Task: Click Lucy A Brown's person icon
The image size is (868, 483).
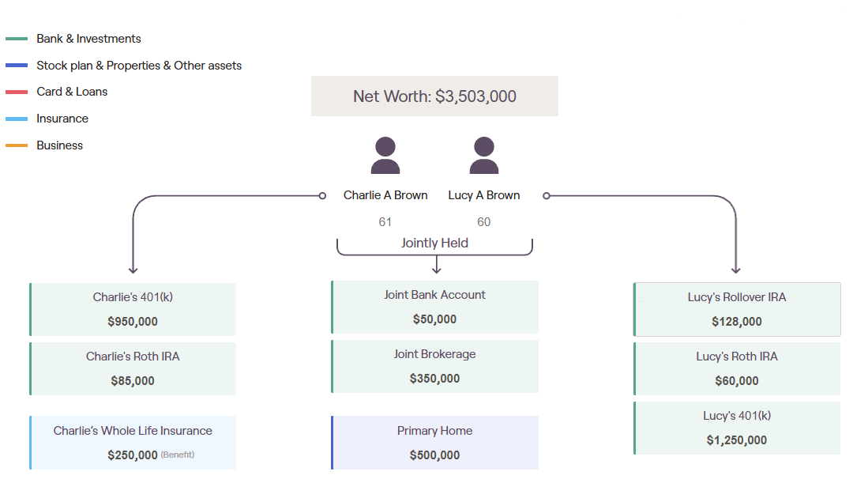Action: (x=483, y=155)
